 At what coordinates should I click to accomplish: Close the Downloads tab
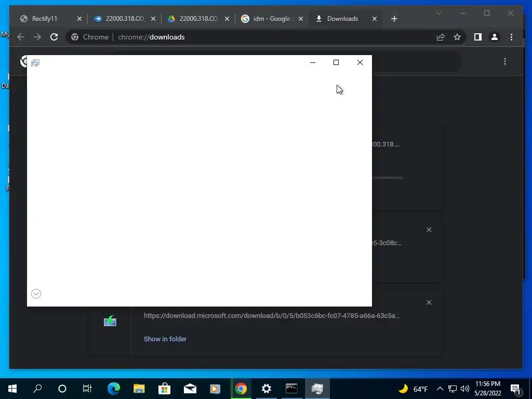tap(375, 19)
